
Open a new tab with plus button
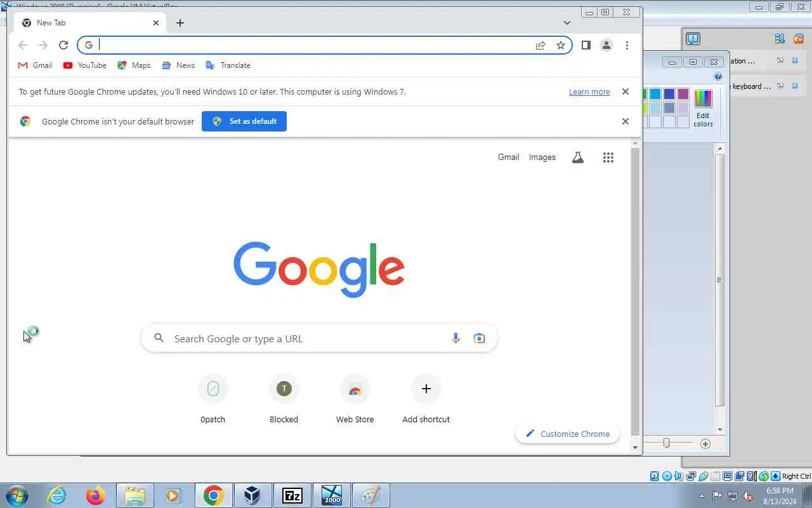point(180,23)
